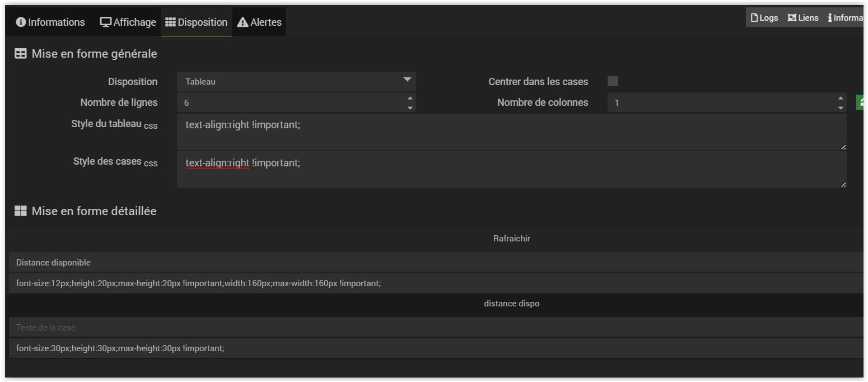Decrease Nombre de colonnes with down arrow
The width and height of the screenshot is (868, 382).
click(x=840, y=107)
